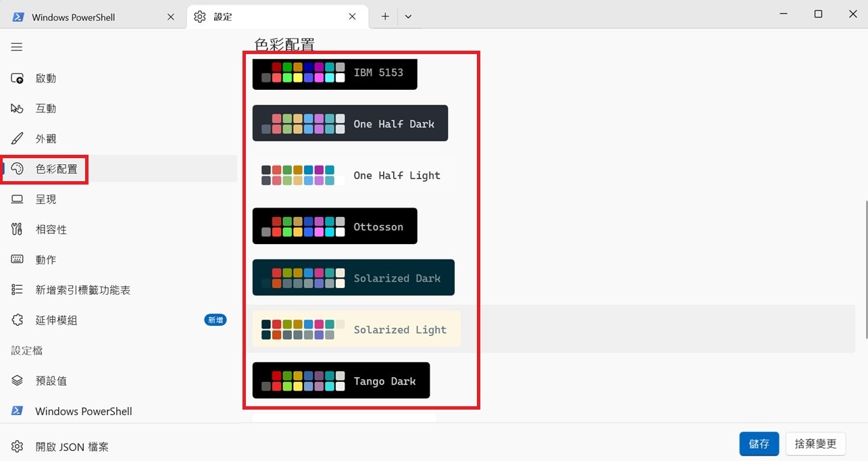Open the new tab dropdown arrow
868x461 pixels.
pyautogui.click(x=408, y=17)
